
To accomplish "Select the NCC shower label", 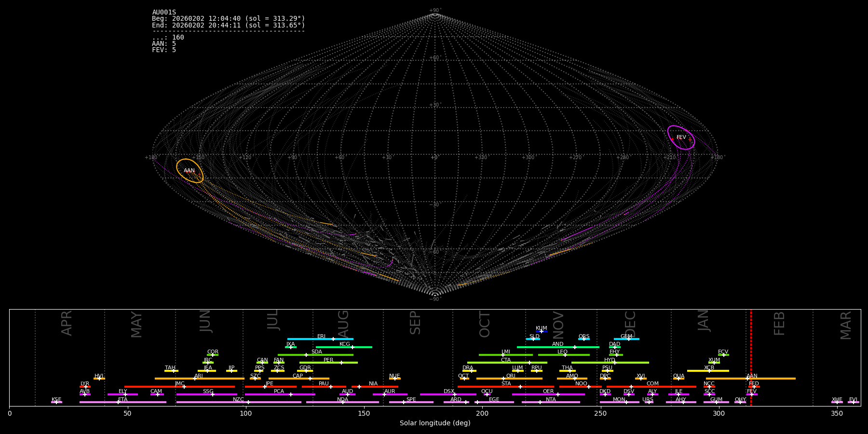I will [709, 384].
